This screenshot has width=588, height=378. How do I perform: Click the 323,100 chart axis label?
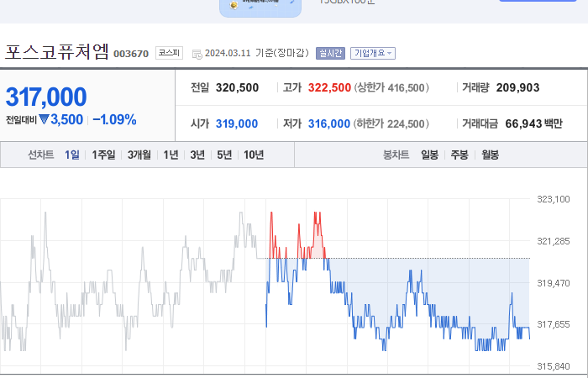(x=554, y=199)
